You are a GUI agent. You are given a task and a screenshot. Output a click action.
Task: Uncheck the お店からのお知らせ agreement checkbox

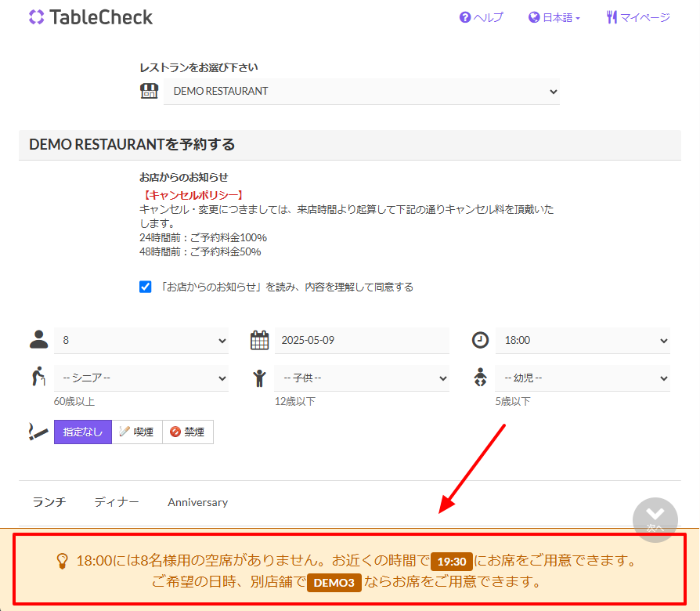pyautogui.click(x=145, y=287)
